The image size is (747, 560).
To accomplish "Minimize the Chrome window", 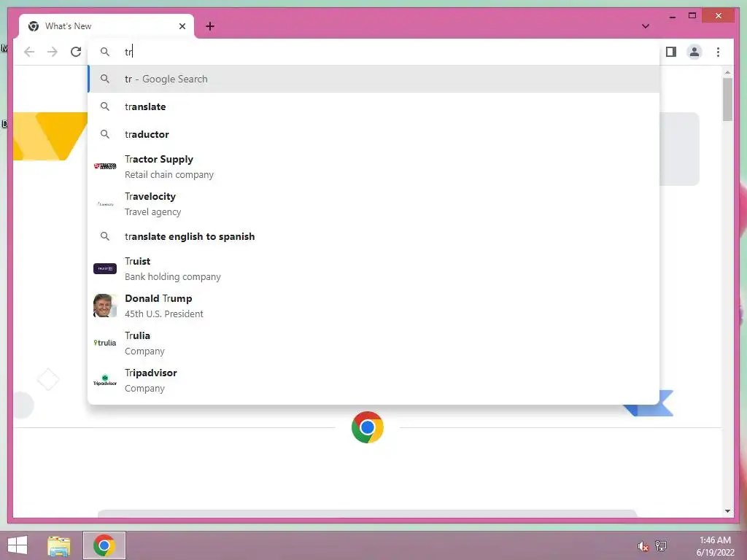I will coord(672,17).
